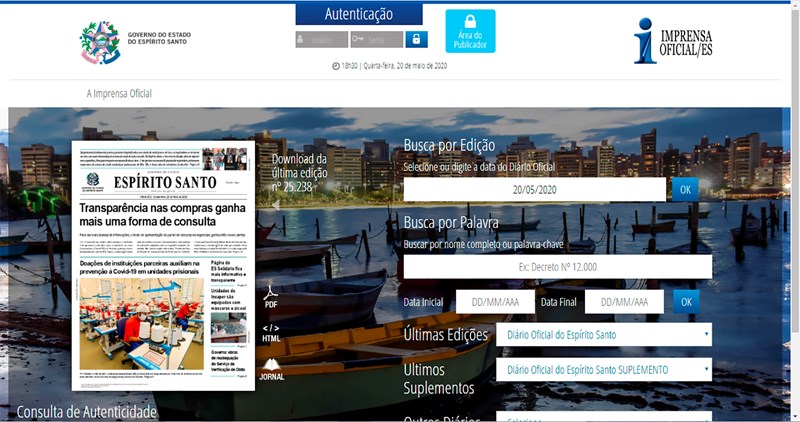
Task: Open the Outros Diários dropdown
Action: 604,417
